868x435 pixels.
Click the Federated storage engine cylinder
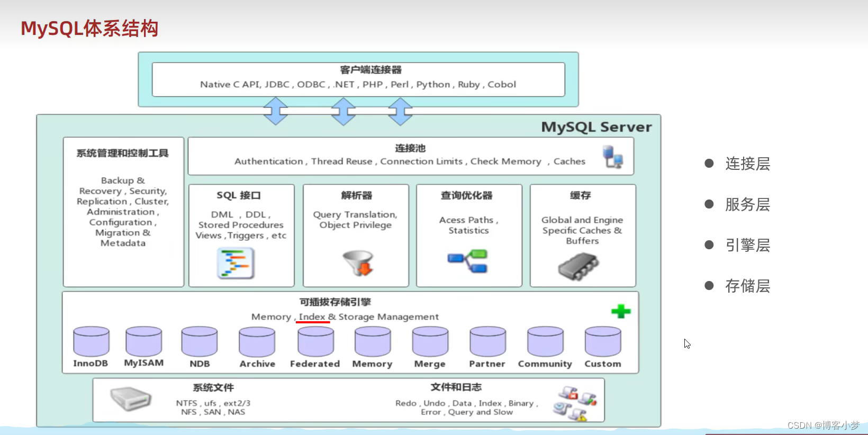click(315, 342)
